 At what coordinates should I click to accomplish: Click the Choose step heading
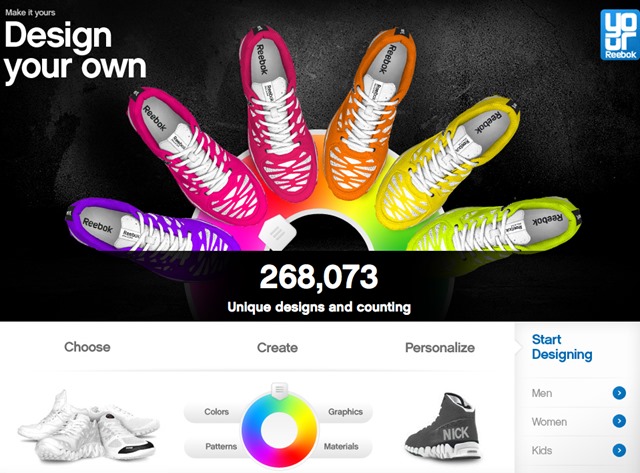tap(87, 347)
